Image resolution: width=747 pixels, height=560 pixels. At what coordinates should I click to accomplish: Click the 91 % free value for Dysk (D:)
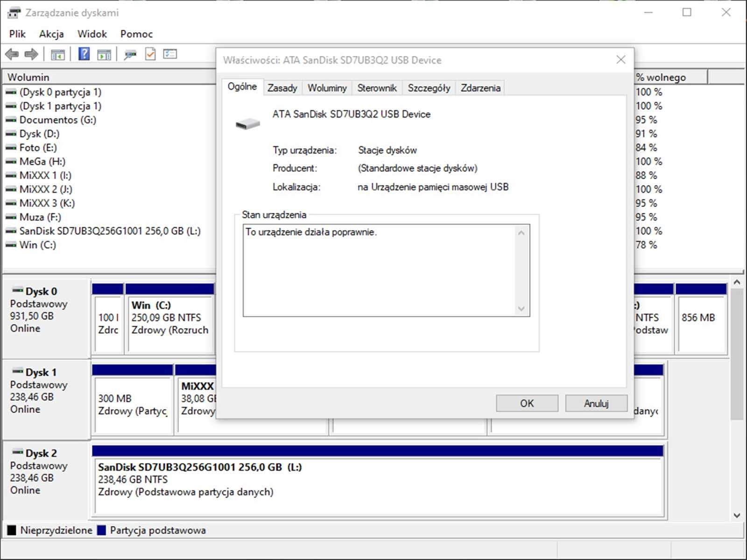(646, 134)
